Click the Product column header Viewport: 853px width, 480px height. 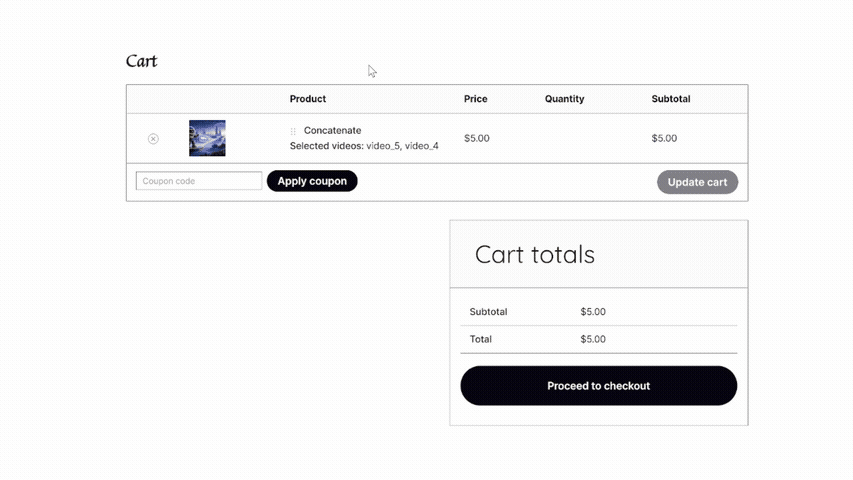coord(308,99)
